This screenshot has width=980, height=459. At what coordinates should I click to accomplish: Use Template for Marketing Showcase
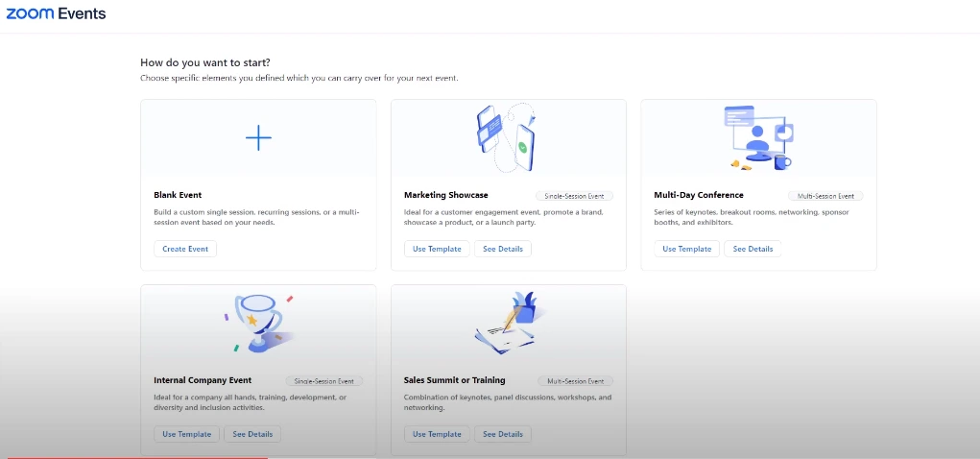[437, 249]
